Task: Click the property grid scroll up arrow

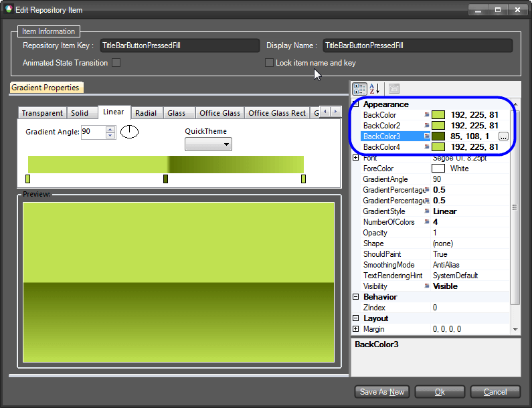Action: click(x=515, y=104)
